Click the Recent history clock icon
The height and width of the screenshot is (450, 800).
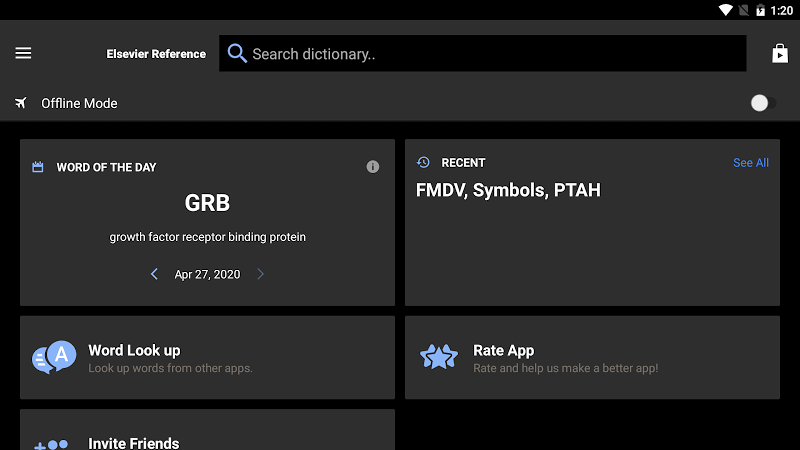pyautogui.click(x=423, y=162)
